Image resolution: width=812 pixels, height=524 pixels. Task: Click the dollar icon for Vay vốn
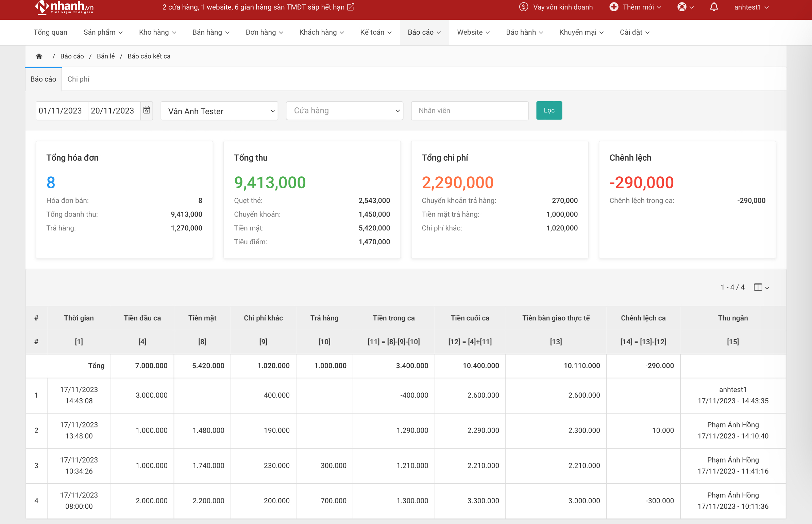523,7
